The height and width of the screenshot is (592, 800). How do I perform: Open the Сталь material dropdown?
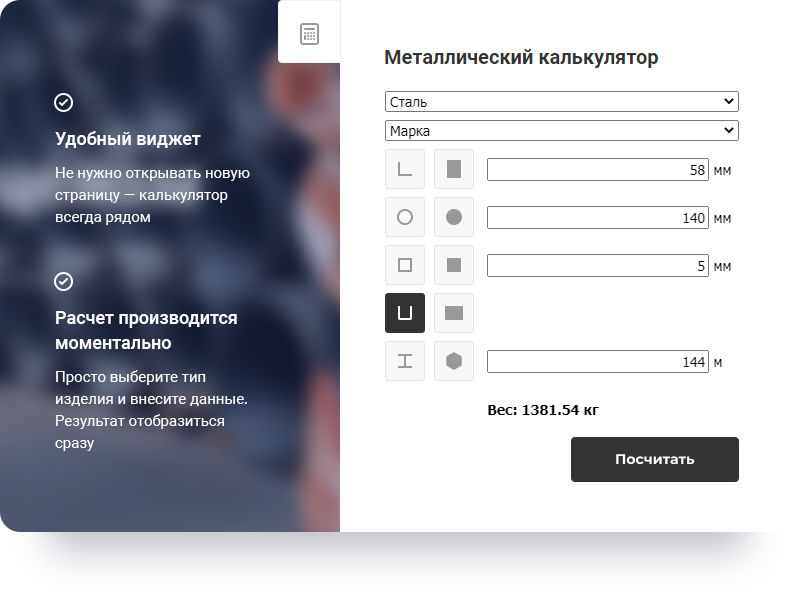pos(561,102)
